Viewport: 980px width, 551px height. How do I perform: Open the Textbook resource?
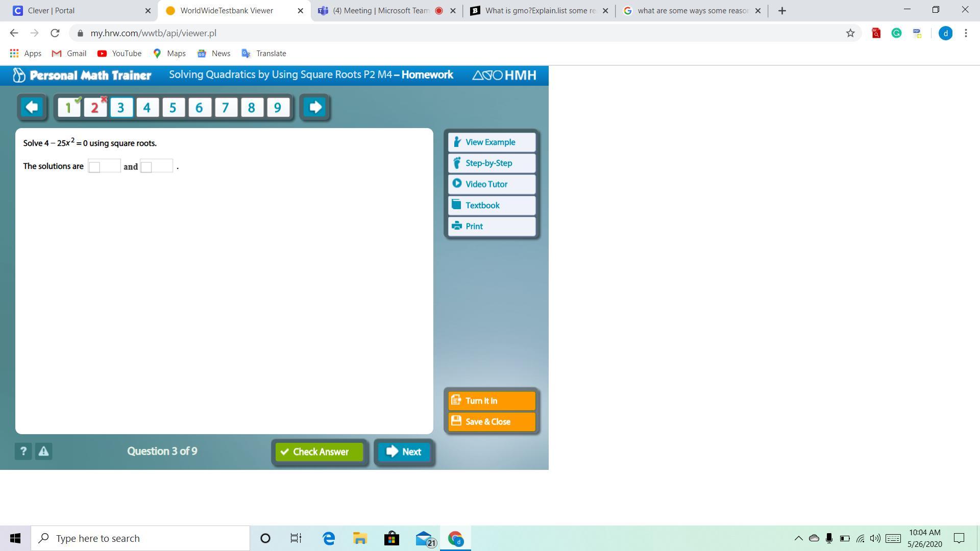coord(492,205)
